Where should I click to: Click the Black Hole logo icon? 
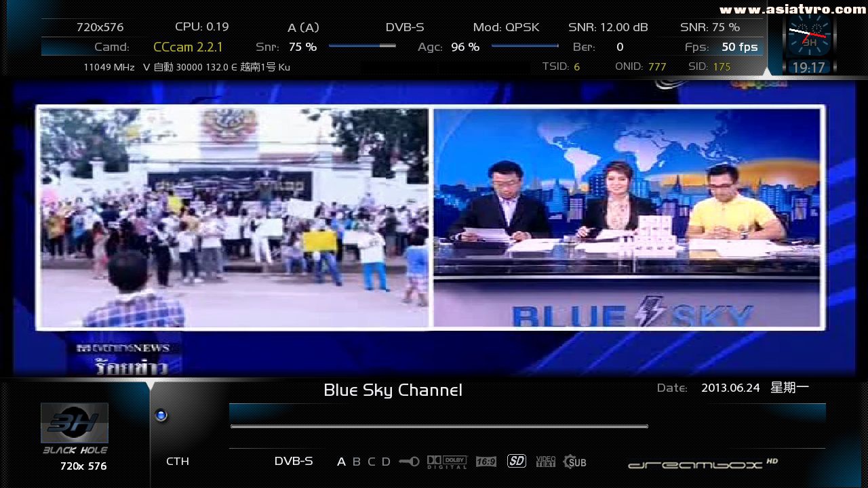[75, 423]
